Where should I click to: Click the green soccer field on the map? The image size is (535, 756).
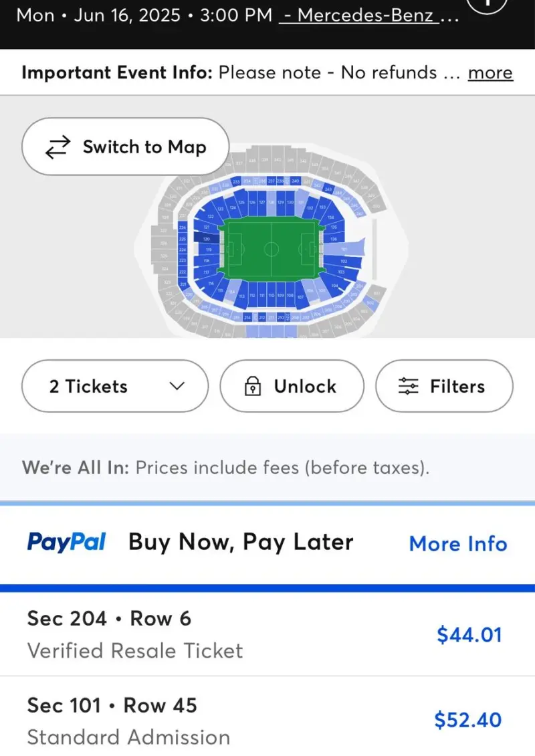pos(272,250)
